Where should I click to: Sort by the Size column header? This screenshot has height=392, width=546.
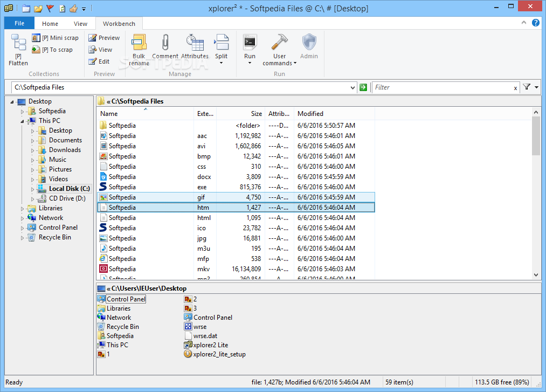(x=240, y=114)
